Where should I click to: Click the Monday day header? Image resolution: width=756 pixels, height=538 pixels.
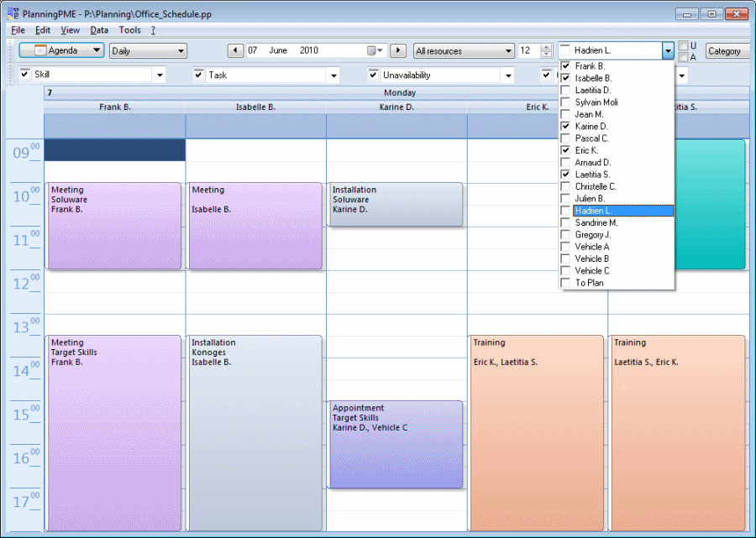(400, 92)
